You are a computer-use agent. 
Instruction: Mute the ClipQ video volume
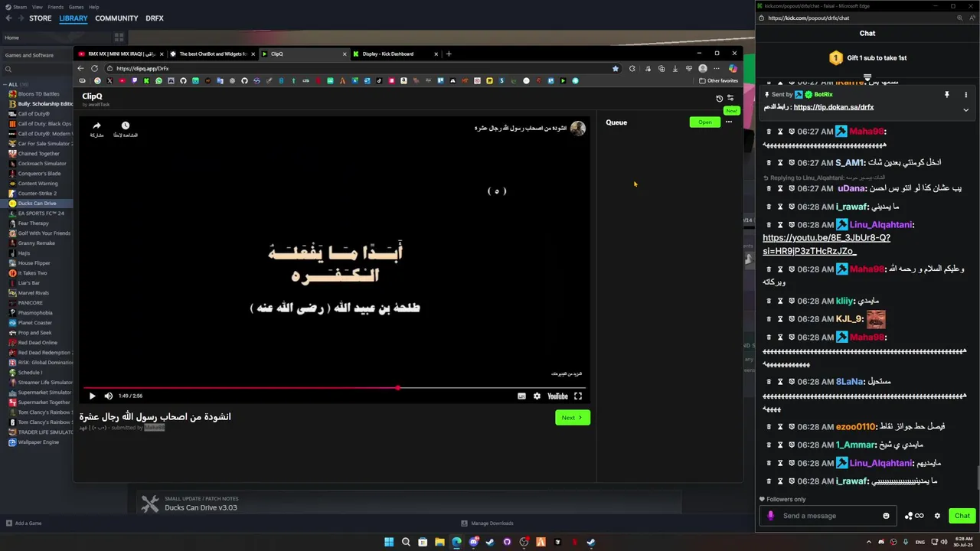point(108,396)
